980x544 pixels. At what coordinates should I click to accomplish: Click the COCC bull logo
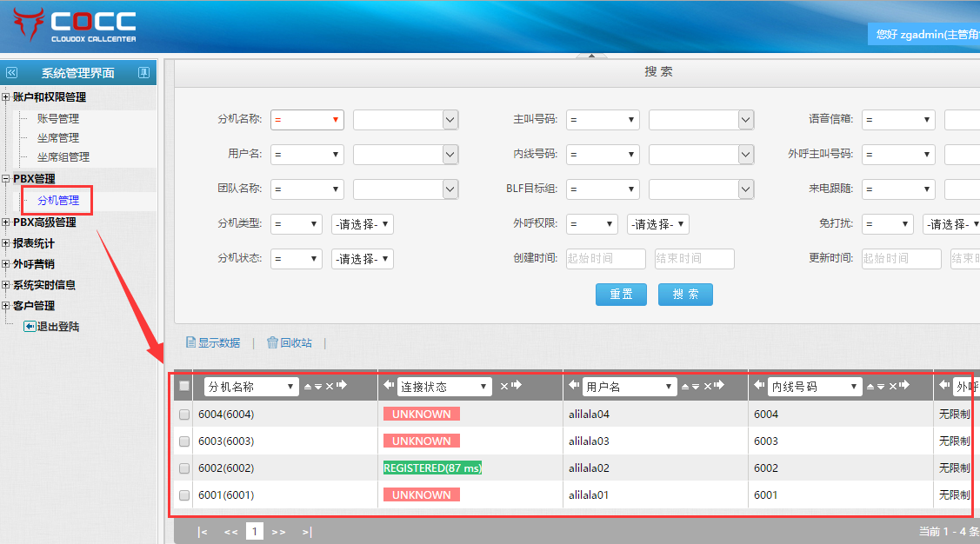29,25
